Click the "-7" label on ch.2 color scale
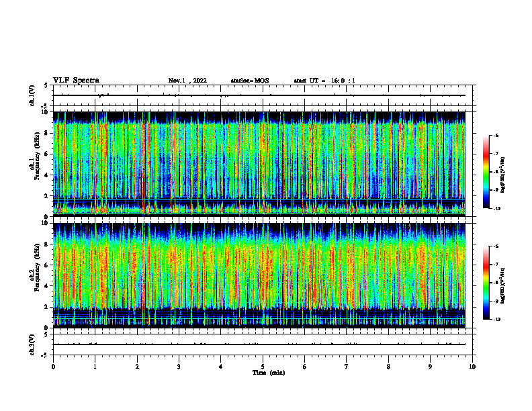This screenshot has width=532, height=411. tap(496, 265)
